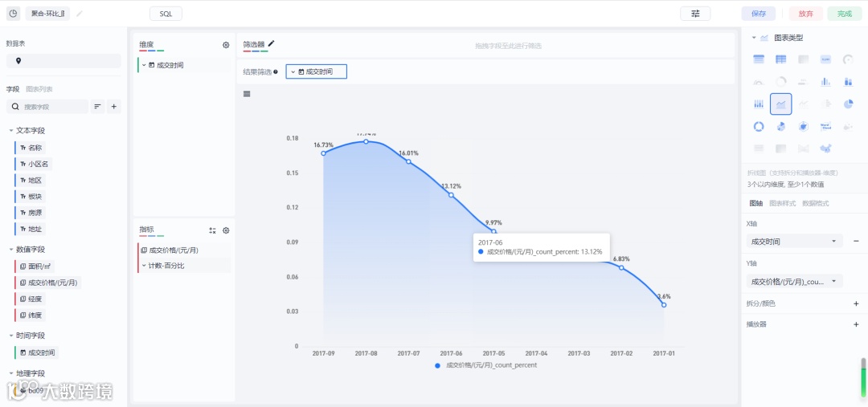The image size is (868, 407).
Task: Toggle the legend item 成交价格_count_percent
Action: (485, 365)
